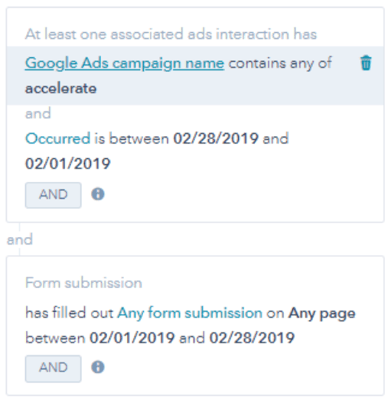The height and width of the screenshot is (402, 391).
Task: Open info icon beside ads interaction AND
Action: coord(98,194)
